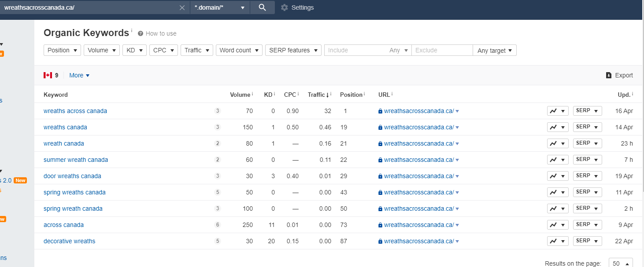
Task: Clear the domain search field with X
Action: (182, 7)
